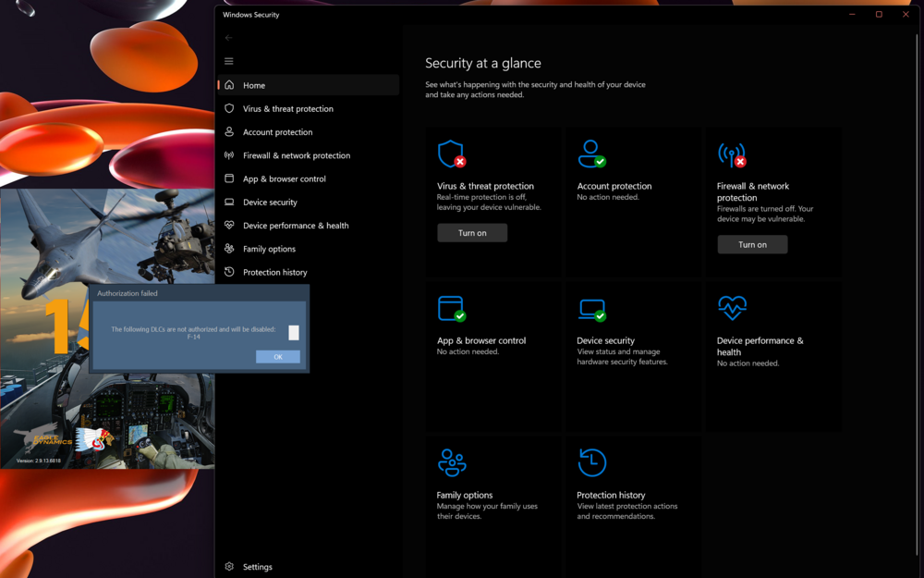
Task: Select the Device security laptop icon
Action: 228,202
